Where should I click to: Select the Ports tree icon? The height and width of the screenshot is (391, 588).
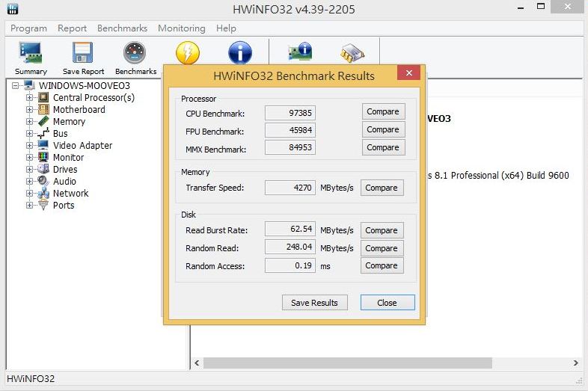pos(43,205)
